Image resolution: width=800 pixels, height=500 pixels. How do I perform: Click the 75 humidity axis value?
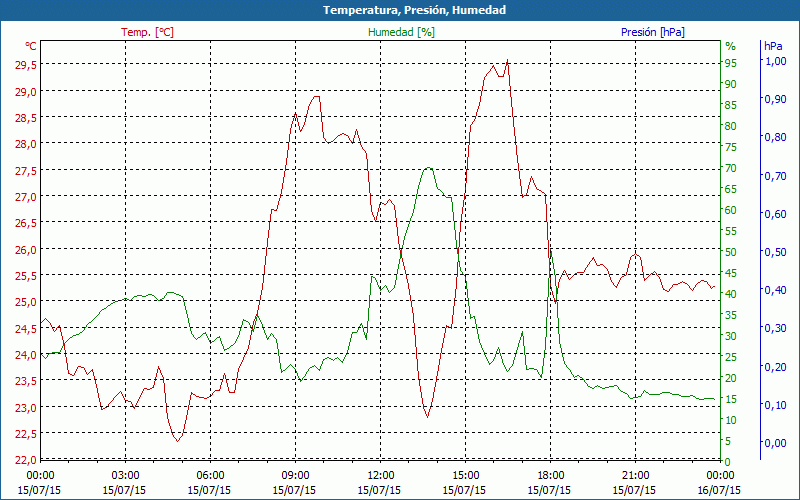point(731,147)
